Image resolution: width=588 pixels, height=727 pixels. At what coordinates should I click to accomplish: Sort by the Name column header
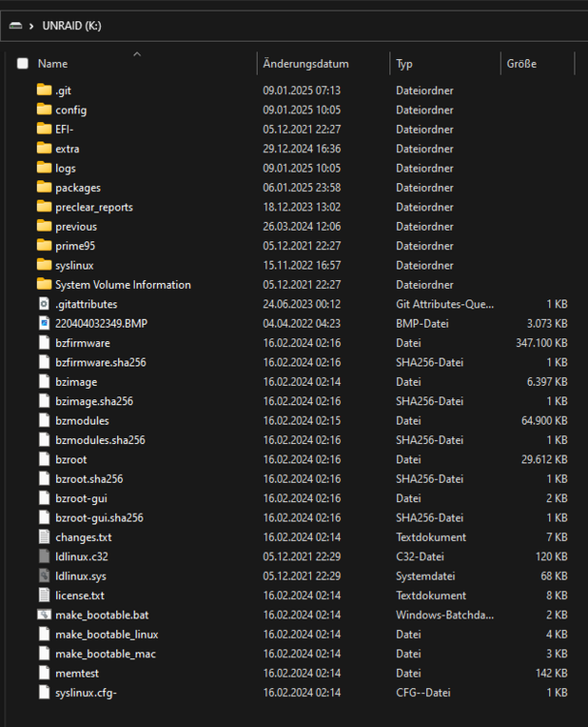click(x=53, y=64)
